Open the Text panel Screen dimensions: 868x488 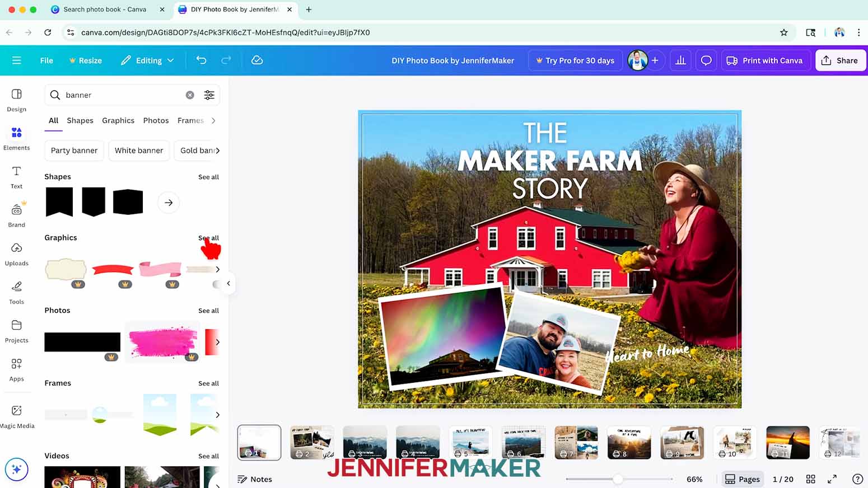coord(17,177)
